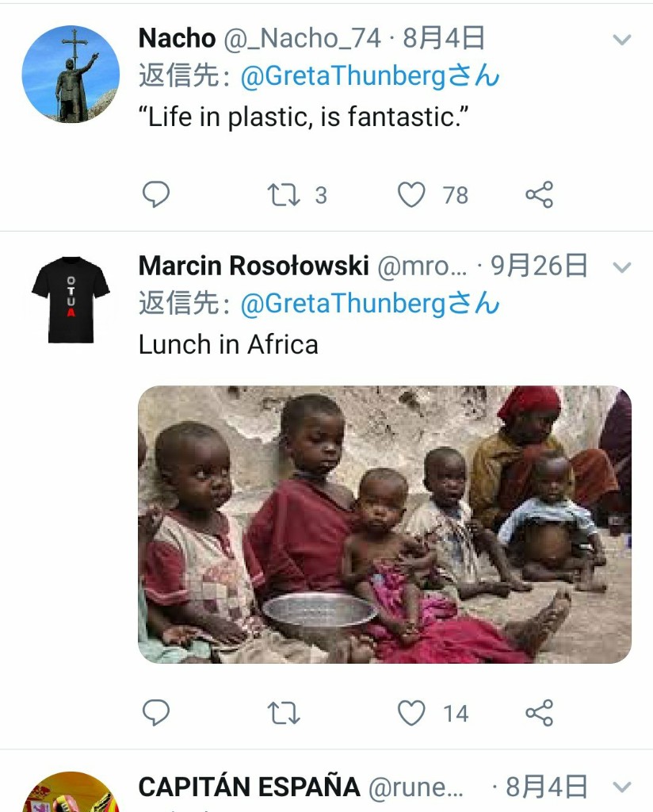Like Nacho's tweet with 78 likes
The width and height of the screenshot is (653, 812).
[x=411, y=195]
